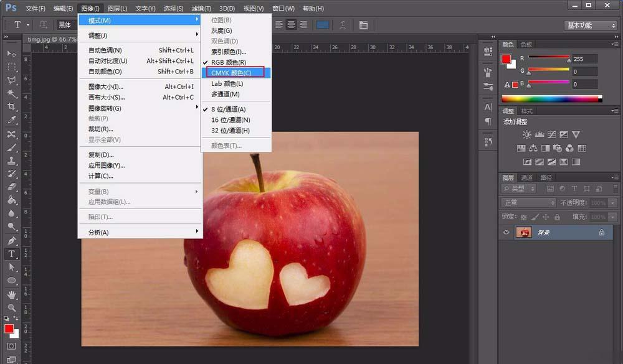
Task: Select 16 位/通道 bit depth option
Action: tap(231, 120)
